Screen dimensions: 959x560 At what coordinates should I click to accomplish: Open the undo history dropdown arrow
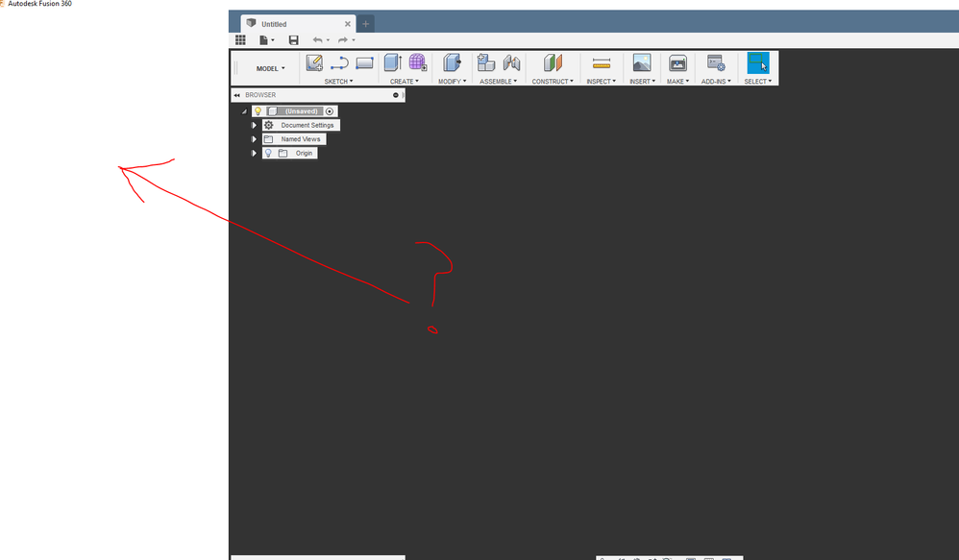coord(328,40)
